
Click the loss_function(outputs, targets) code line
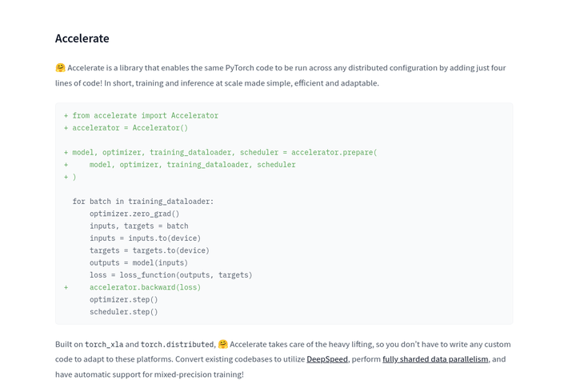tap(170, 275)
